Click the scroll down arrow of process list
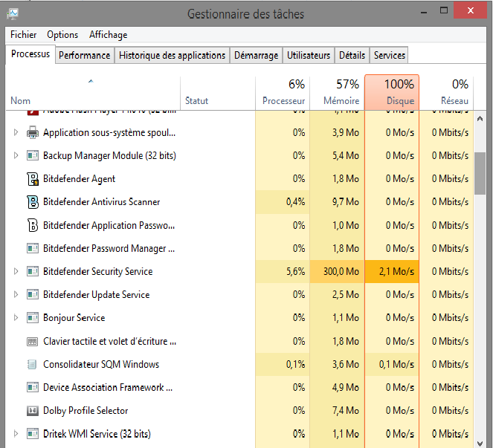493x448 pixels. (480, 444)
